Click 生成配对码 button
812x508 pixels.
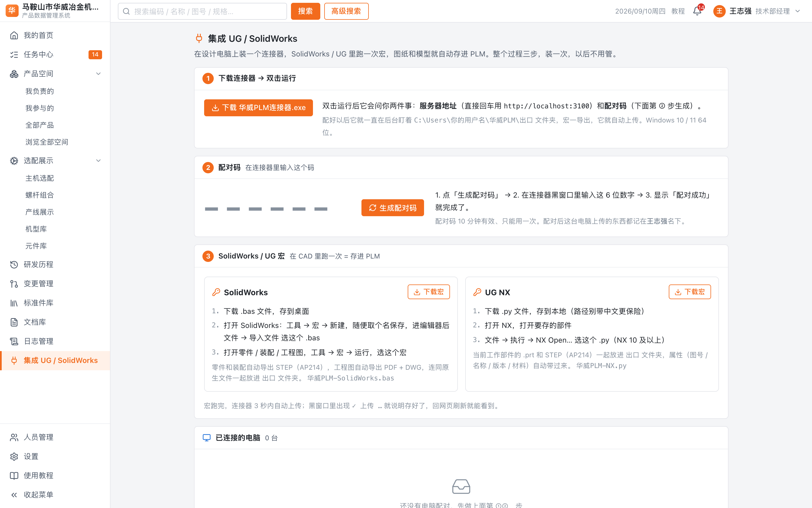coord(392,208)
